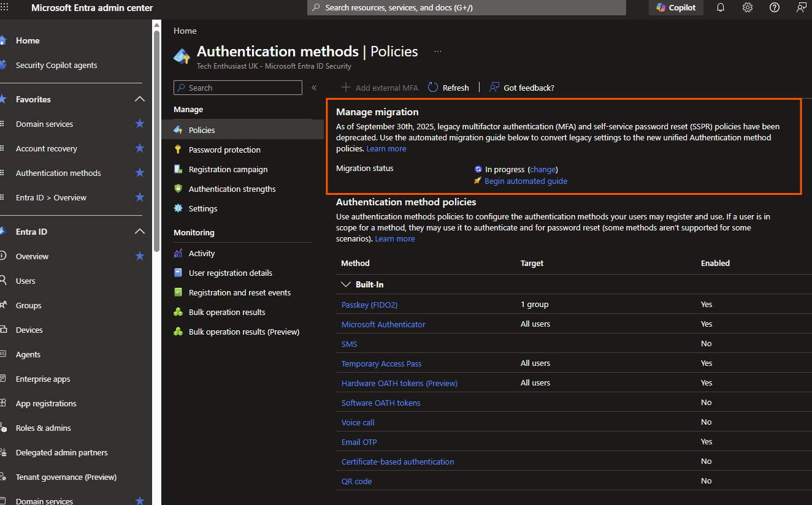Image resolution: width=812 pixels, height=505 pixels.
Task: Click the icon beside Bulk operation results
Action: coord(178,312)
